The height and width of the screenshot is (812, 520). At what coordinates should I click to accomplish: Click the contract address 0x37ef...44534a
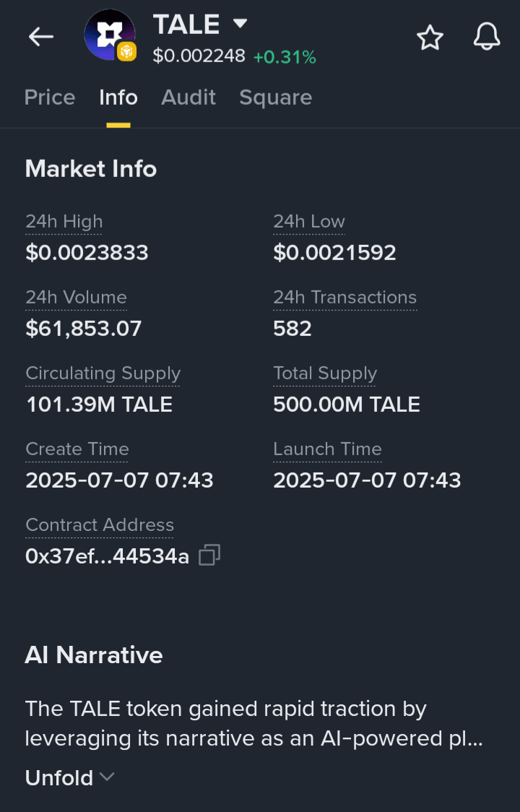tap(107, 556)
